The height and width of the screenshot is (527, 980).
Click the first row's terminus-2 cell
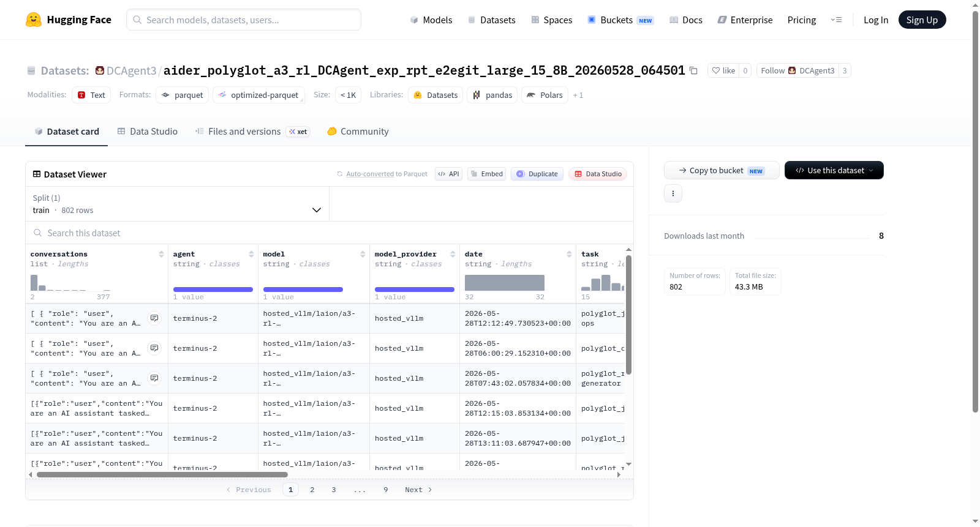(213, 318)
